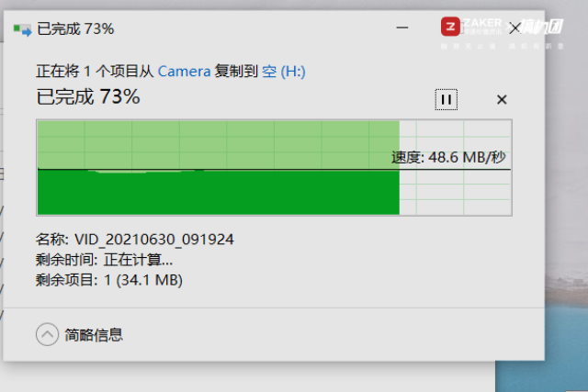The width and height of the screenshot is (588, 392).
Task: Click the 剩余项目: 1 (34.1 MB) line
Action: point(109,280)
